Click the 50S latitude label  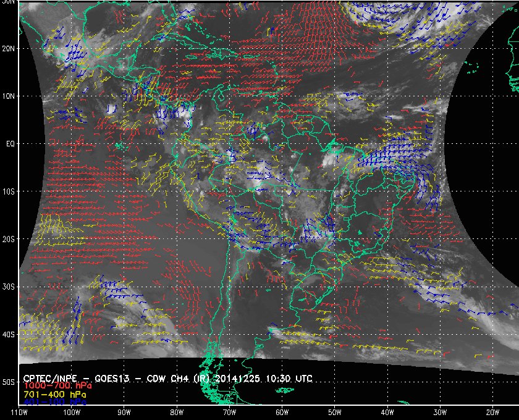coord(9,382)
